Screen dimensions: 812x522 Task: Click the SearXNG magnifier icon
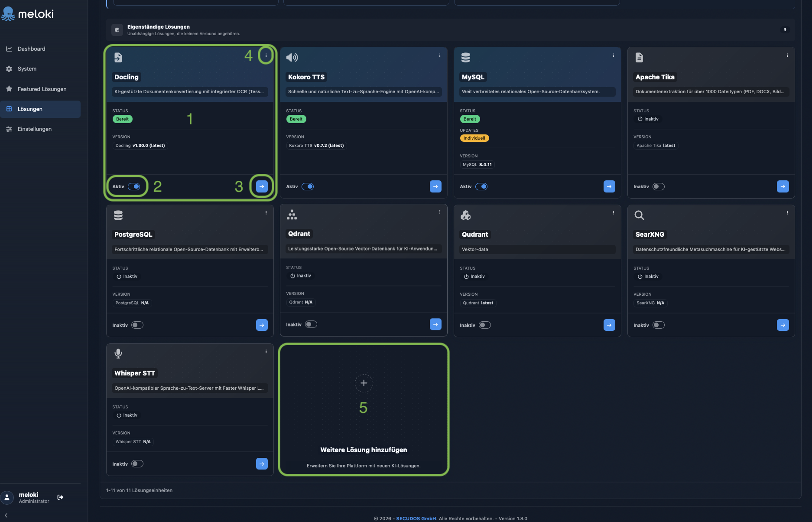click(x=639, y=215)
